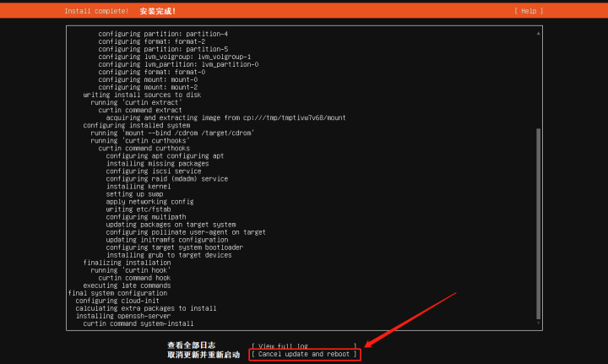
Task: Click 'configuring mount: mount-2' line
Action: 148,87
